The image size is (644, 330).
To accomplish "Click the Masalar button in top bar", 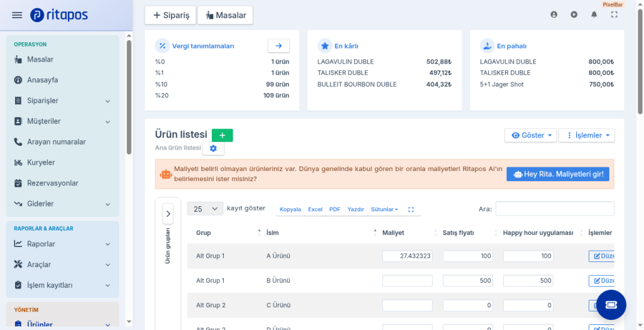I will (226, 15).
